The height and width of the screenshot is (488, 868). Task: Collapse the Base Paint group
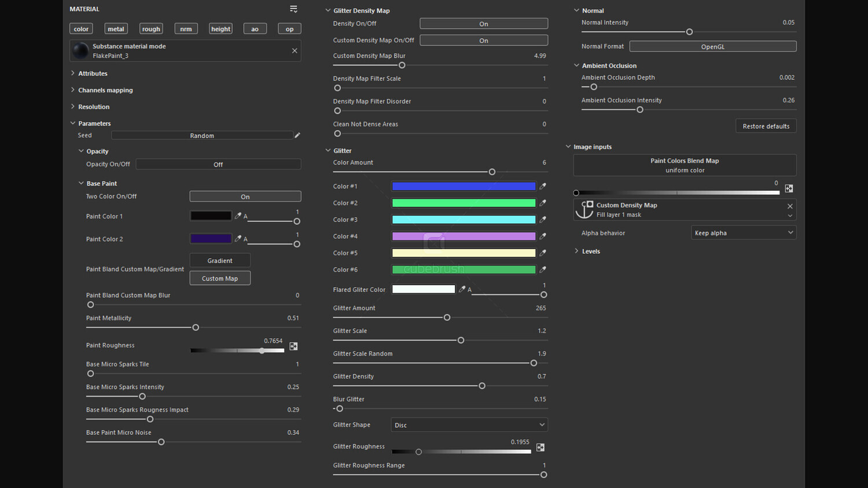point(81,183)
